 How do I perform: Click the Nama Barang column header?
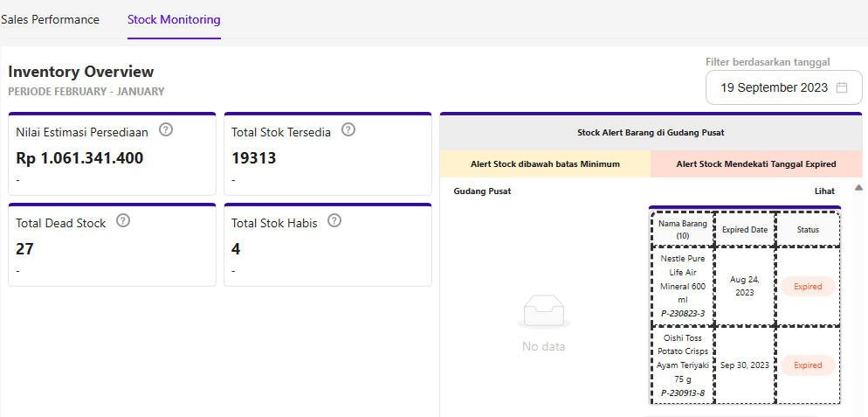682,229
